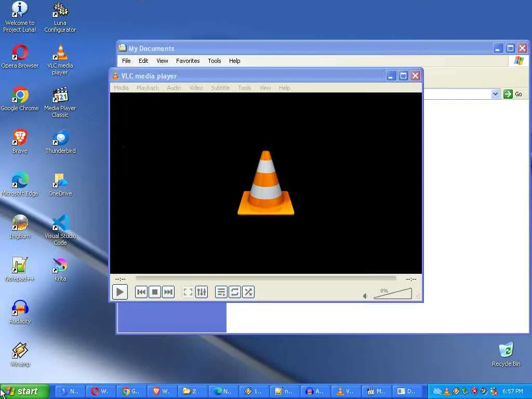Viewport: 532px width, 399px height.
Task: Click the VLC play button
Action: coord(120,292)
